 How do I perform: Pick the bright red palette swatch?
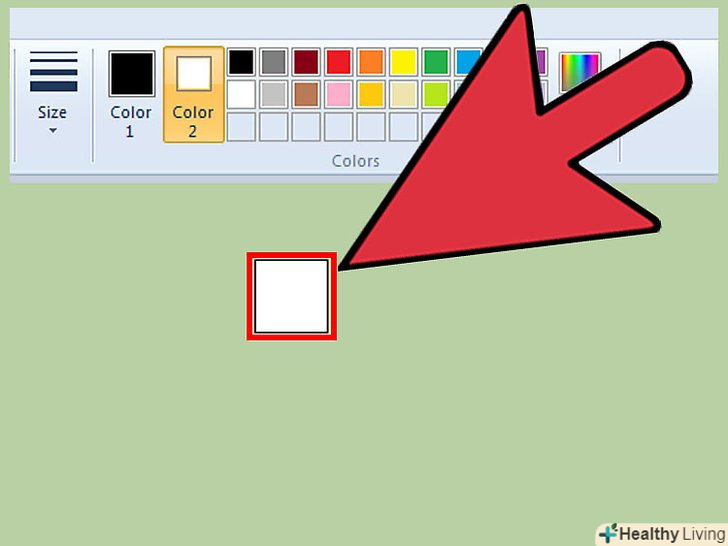(x=338, y=62)
